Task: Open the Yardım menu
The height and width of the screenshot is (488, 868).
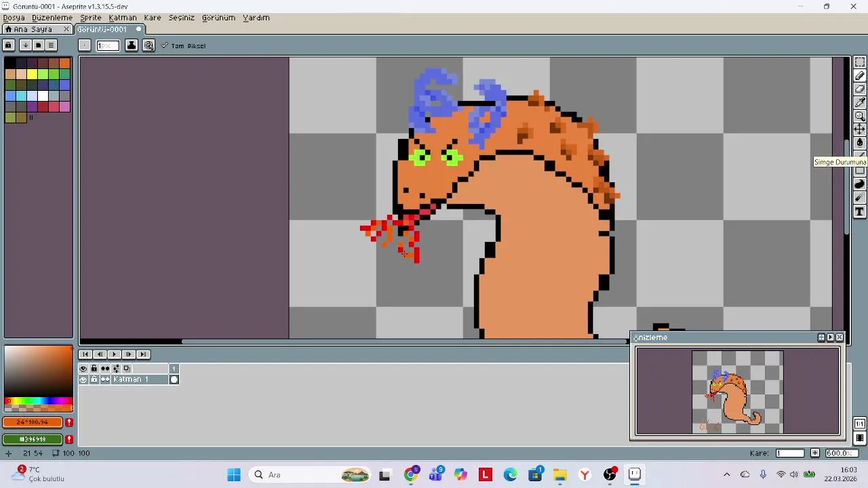Action: point(256,18)
